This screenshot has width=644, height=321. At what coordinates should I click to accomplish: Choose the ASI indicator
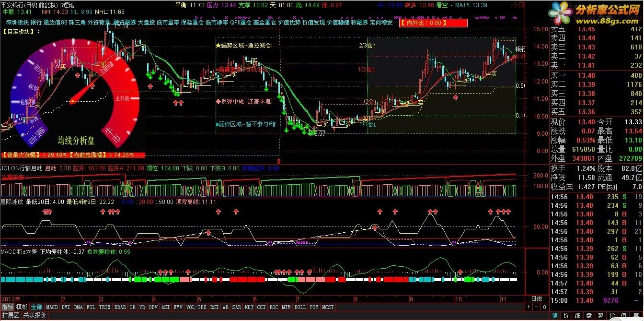click(166, 307)
